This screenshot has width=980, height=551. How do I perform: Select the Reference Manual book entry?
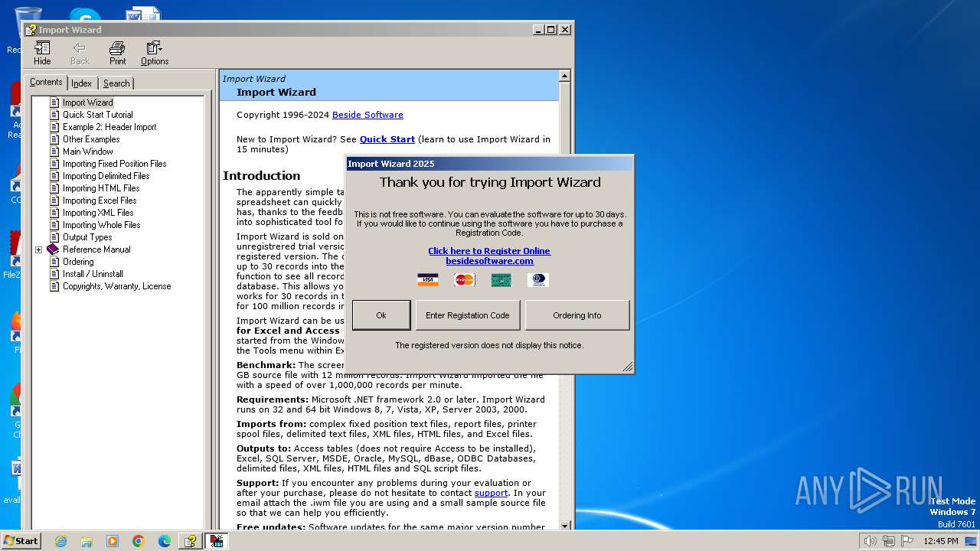(x=96, y=249)
